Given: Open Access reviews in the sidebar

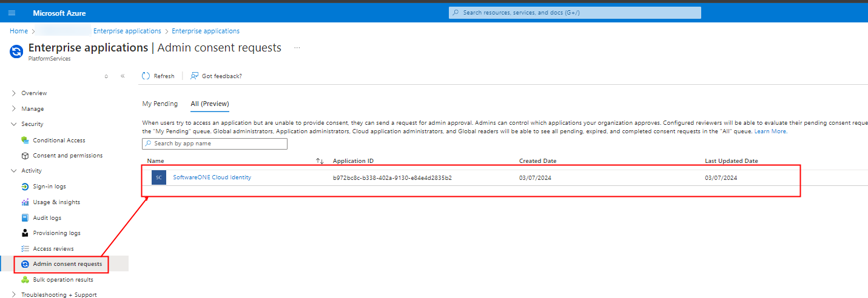Looking at the screenshot, I should (x=53, y=249).
